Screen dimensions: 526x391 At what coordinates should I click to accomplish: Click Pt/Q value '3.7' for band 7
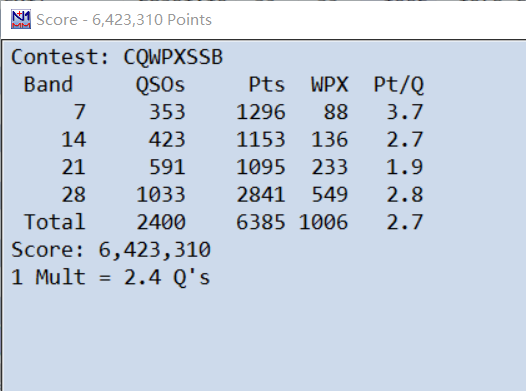point(405,112)
